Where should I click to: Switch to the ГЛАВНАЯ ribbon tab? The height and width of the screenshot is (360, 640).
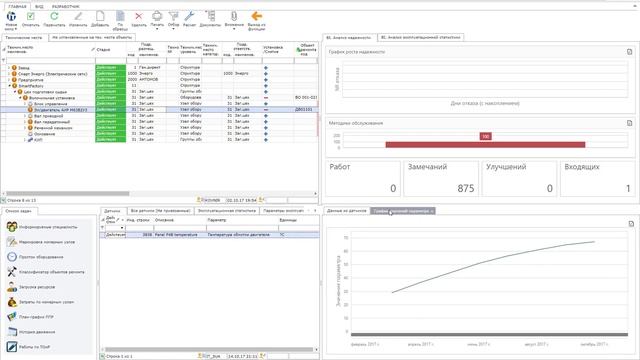click(17, 7)
